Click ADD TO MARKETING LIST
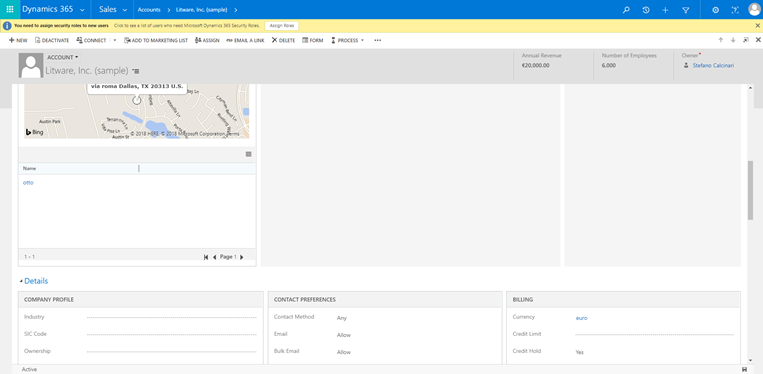 point(156,40)
